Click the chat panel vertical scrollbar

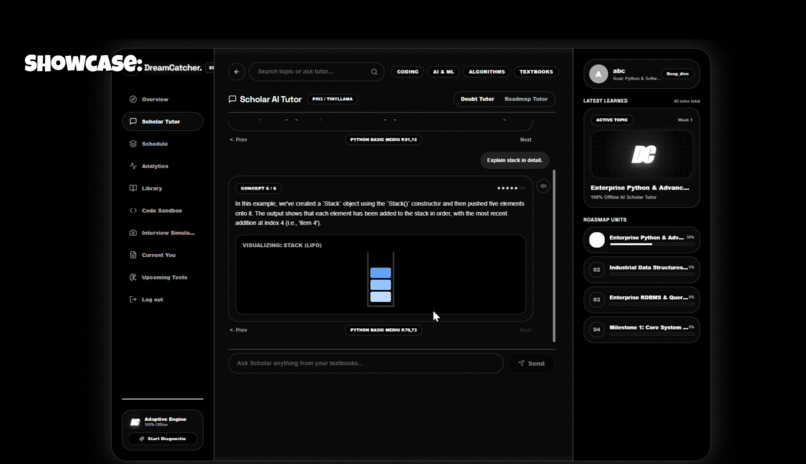(x=554, y=255)
